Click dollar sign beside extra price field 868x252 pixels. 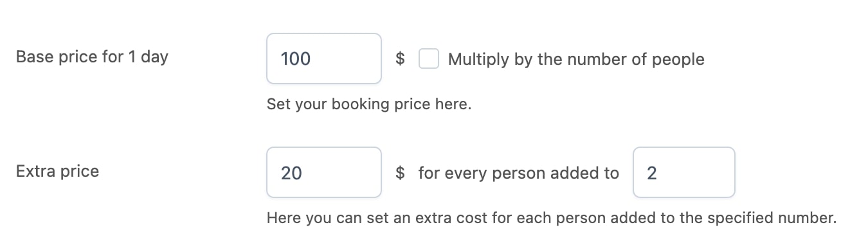tap(400, 173)
